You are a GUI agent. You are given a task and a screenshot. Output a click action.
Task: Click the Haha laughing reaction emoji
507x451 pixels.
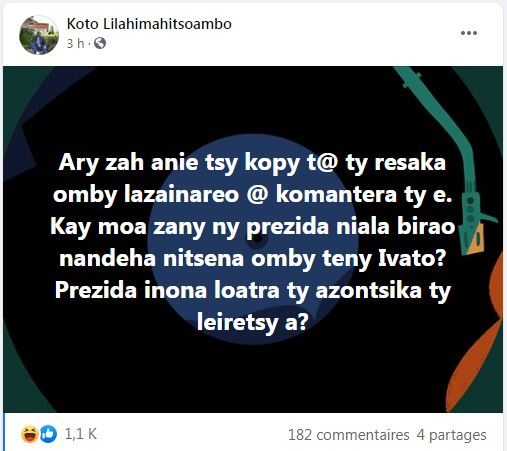(x=29, y=434)
